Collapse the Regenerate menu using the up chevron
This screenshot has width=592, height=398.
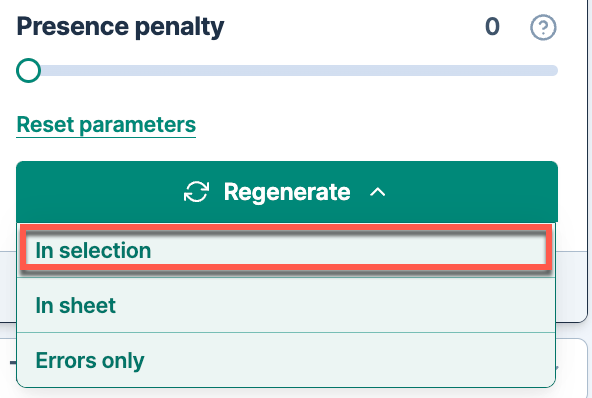(378, 192)
